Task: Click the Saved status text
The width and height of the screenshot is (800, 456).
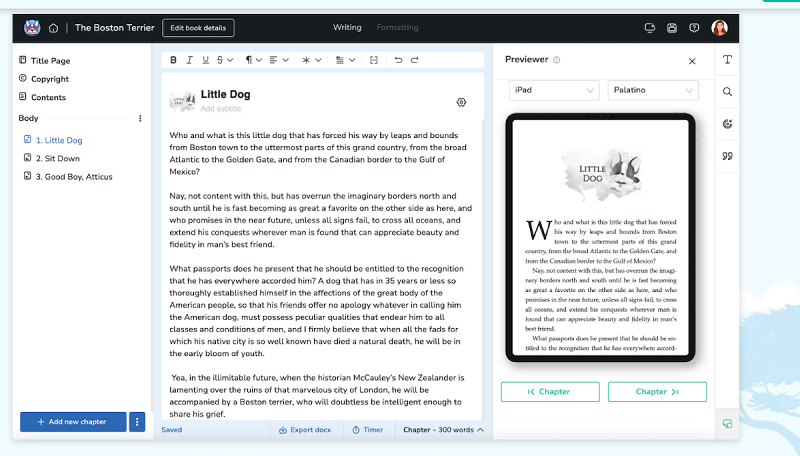Action: click(x=171, y=430)
